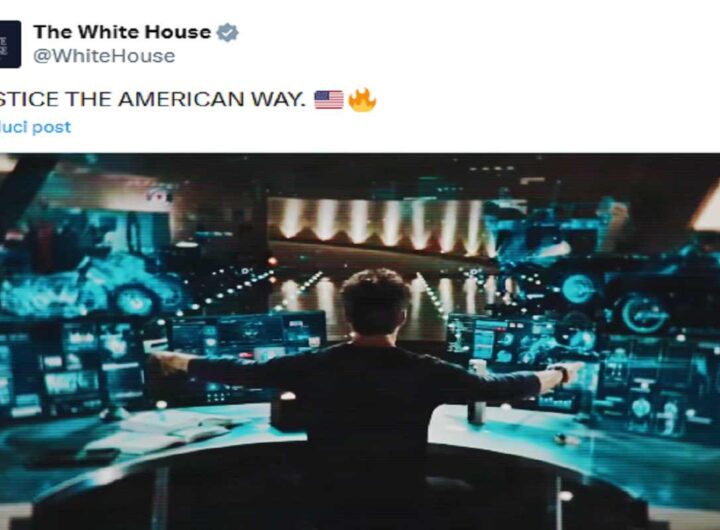Click the fire emoji in tweet
Screen dimensions: 720x530
coord(362,100)
